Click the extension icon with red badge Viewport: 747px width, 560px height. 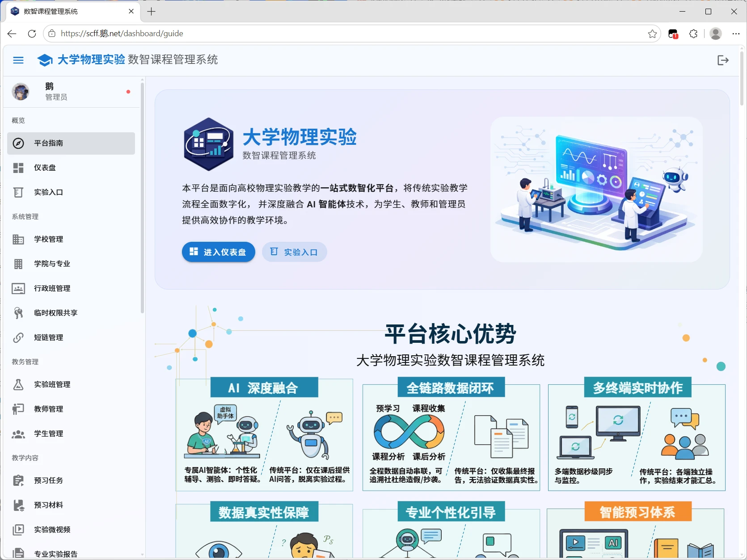pos(673,34)
